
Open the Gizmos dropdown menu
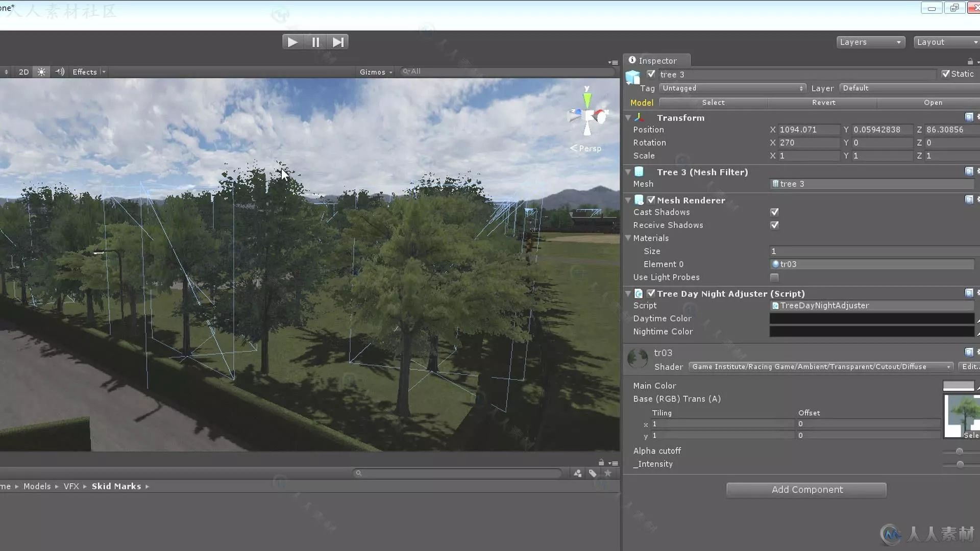[x=376, y=72]
